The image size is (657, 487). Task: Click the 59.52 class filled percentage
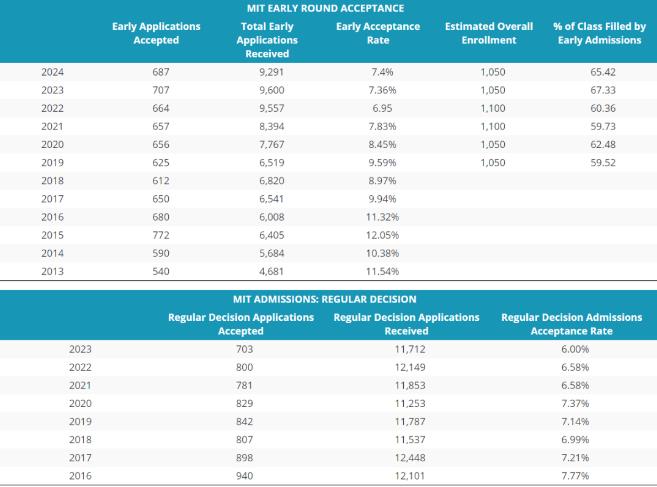603,163
